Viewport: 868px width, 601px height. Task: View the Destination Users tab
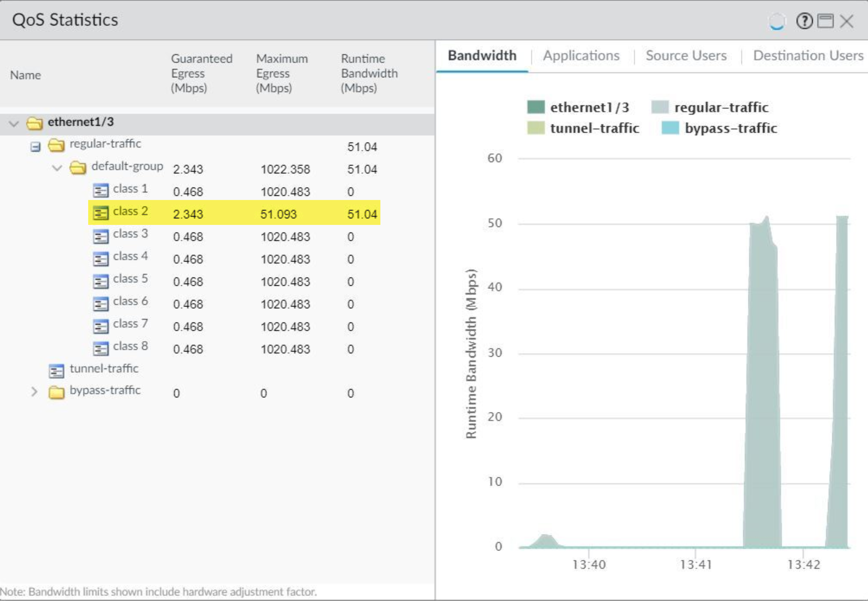click(x=808, y=56)
